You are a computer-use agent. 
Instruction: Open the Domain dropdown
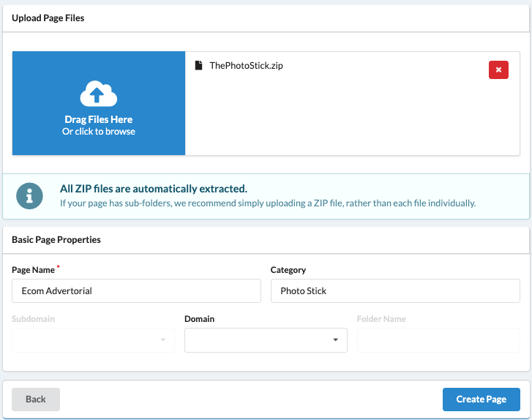(x=266, y=340)
